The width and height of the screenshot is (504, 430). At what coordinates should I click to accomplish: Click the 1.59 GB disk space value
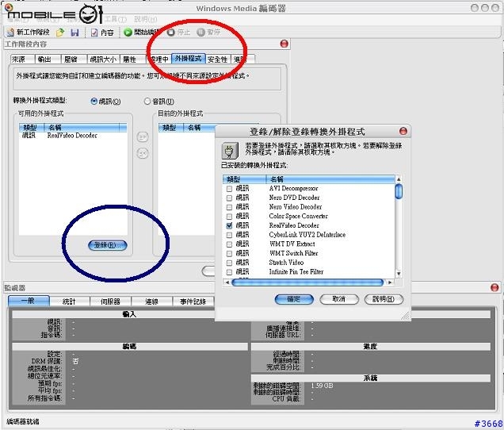point(322,386)
